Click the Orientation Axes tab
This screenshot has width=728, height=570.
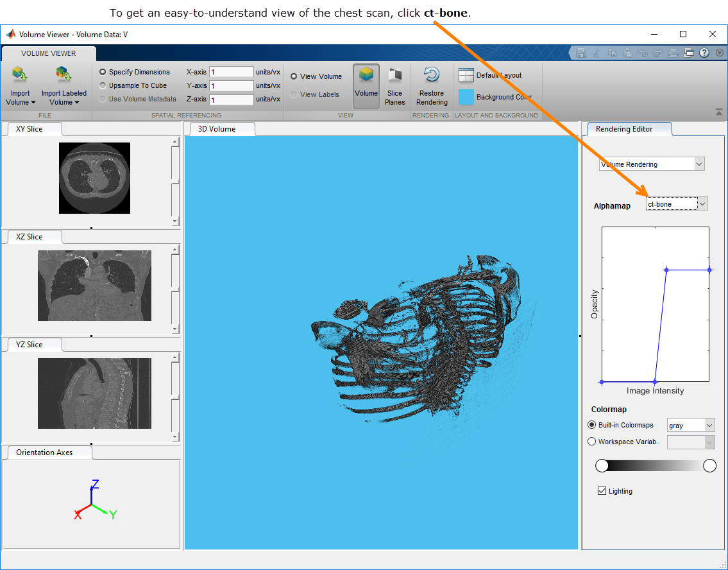(x=44, y=453)
